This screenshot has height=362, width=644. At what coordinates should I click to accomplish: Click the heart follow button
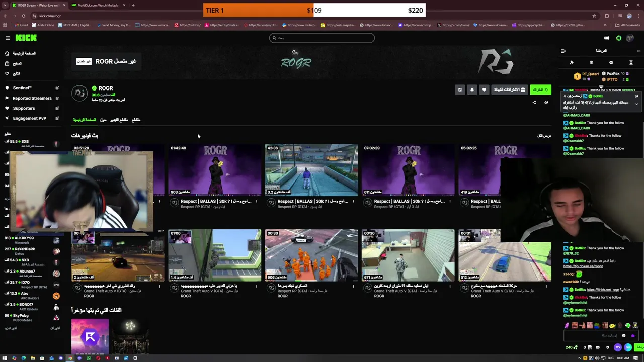coord(484,89)
